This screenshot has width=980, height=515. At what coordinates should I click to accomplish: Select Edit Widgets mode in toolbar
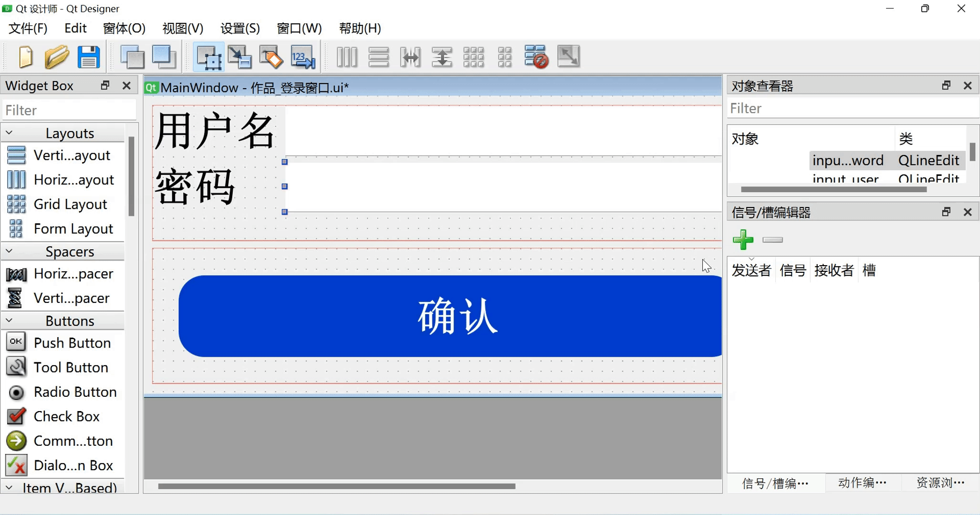(x=209, y=57)
